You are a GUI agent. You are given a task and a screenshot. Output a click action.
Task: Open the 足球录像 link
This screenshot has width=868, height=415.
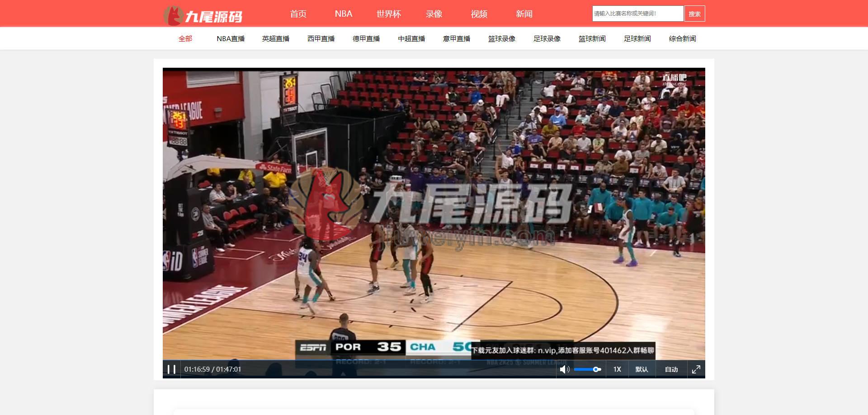pos(547,39)
